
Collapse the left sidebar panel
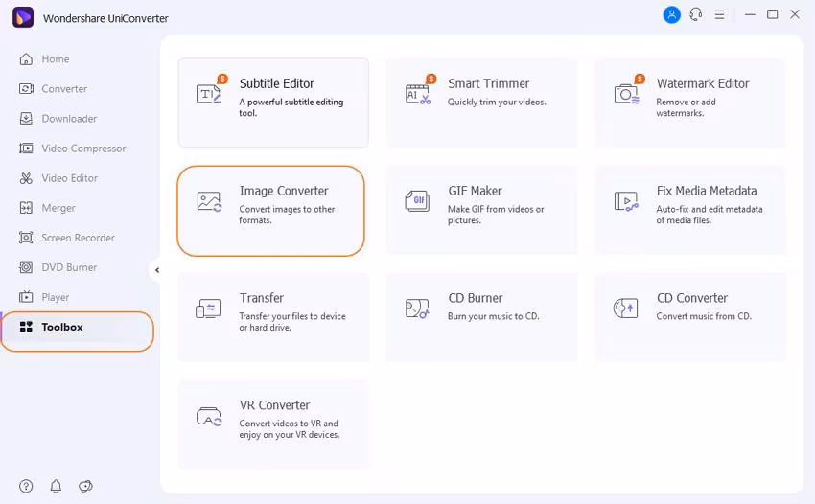(156, 270)
